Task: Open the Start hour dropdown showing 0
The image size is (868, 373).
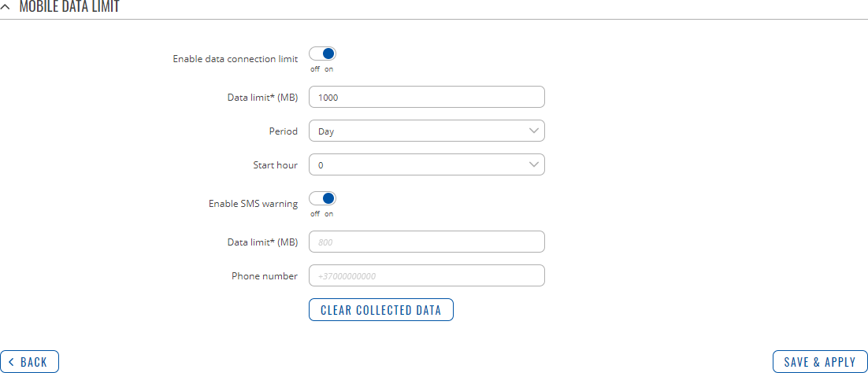Action: [x=426, y=164]
